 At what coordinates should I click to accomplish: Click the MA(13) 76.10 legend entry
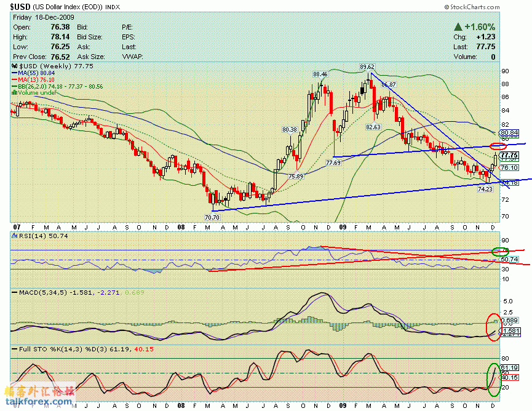36,80
